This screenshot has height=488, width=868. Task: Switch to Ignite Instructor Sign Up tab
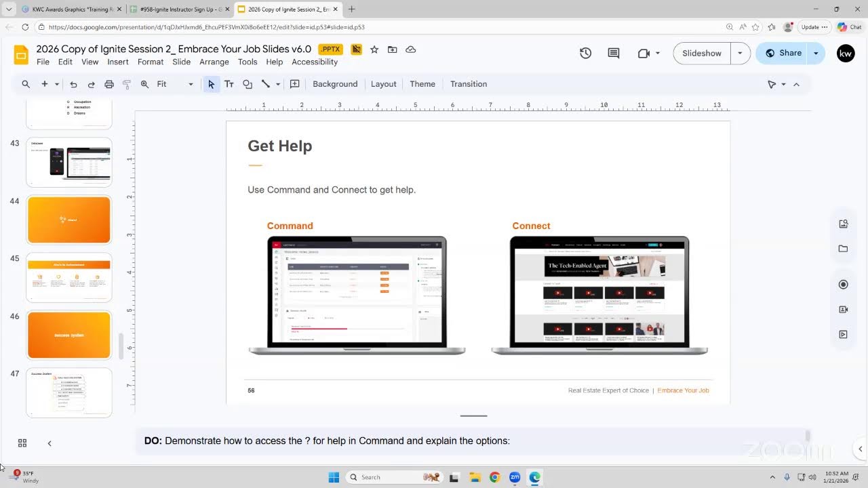[x=179, y=9]
